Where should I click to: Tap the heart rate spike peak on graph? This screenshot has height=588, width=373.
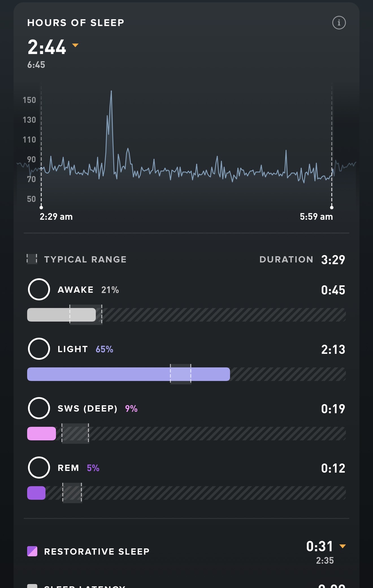[111, 91]
